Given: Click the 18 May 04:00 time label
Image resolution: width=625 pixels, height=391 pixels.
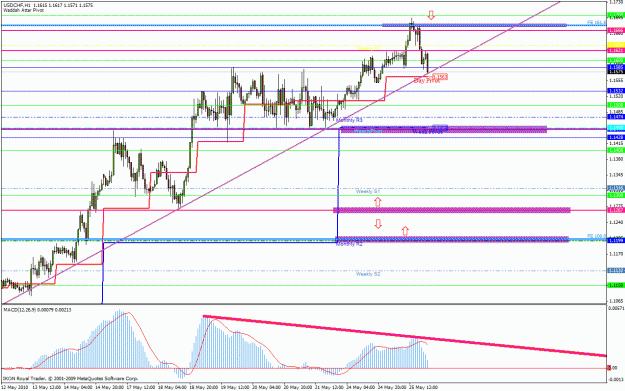Looking at the screenshot, I should [173, 387].
